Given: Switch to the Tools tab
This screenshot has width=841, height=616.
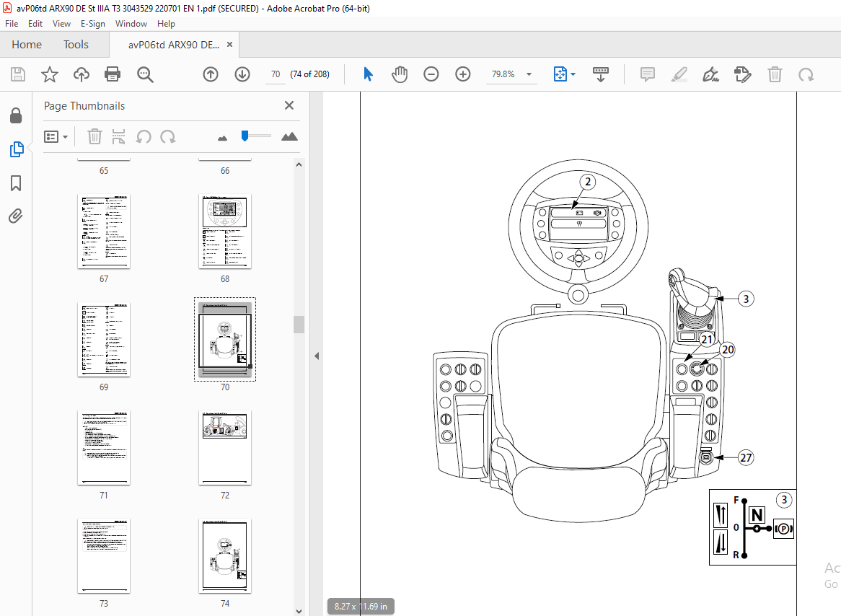Looking at the screenshot, I should point(76,45).
